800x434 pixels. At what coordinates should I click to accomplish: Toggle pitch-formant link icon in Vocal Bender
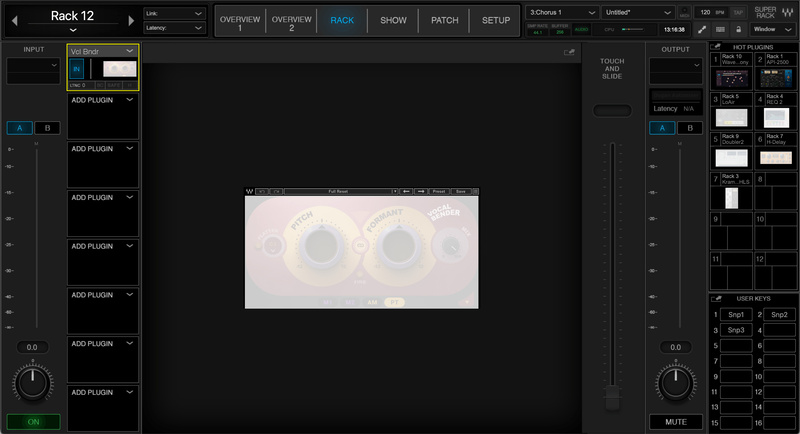pyautogui.click(x=360, y=245)
